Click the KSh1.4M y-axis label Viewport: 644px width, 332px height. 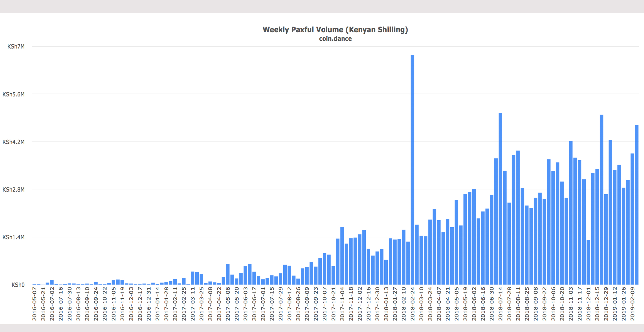[x=13, y=237]
